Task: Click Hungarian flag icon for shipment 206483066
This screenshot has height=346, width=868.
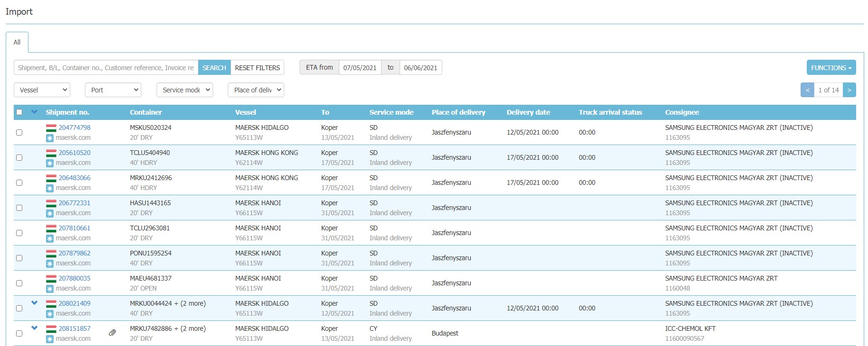Action: click(51, 178)
